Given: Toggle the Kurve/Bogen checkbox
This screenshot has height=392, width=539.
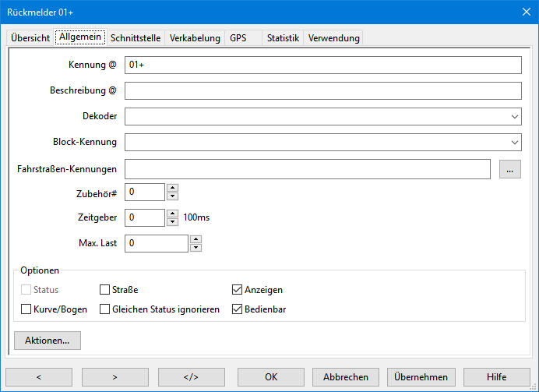Looking at the screenshot, I should 26,309.
